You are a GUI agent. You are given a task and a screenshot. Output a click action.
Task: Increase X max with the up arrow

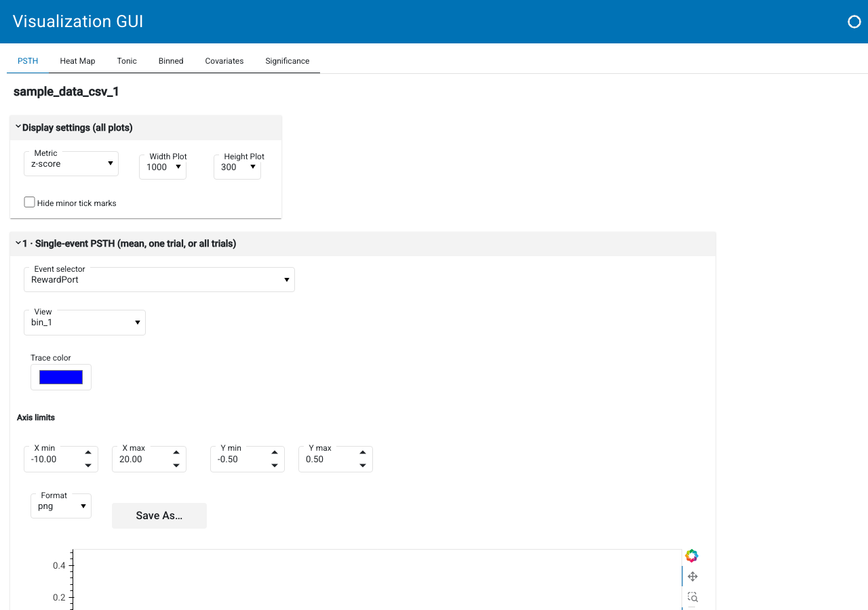pyautogui.click(x=176, y=453)
